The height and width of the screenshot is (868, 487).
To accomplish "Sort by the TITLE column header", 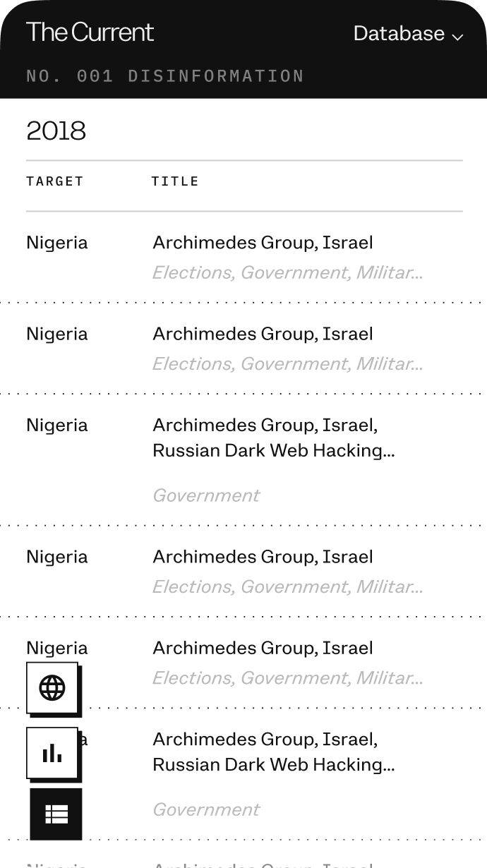I will [175, 181].
